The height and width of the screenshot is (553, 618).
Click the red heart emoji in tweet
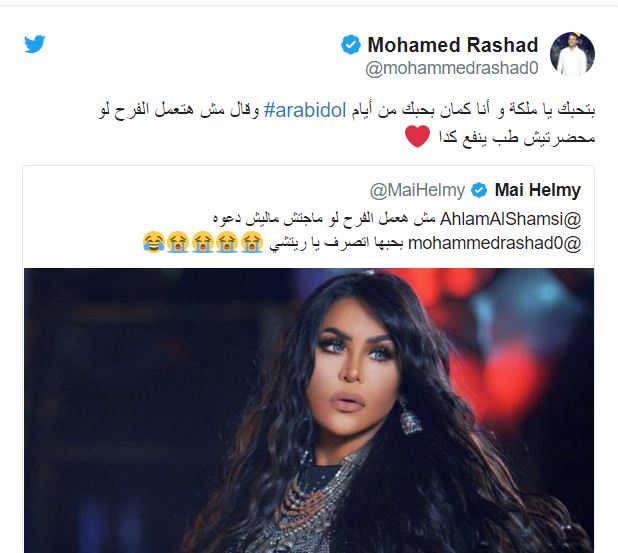(x=417, y=137)
